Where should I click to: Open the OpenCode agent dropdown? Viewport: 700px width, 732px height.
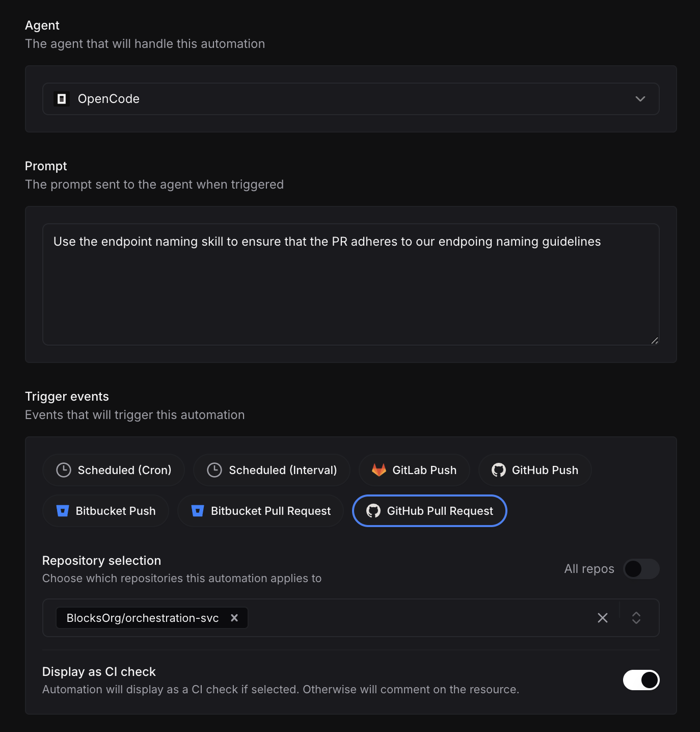coord(351,99)
